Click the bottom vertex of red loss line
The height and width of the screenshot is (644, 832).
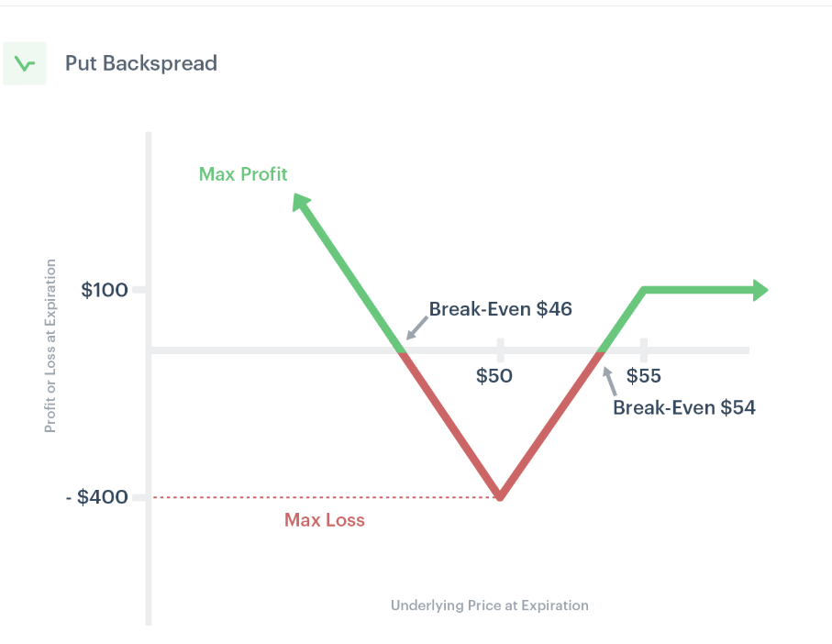tap(500, 495)
